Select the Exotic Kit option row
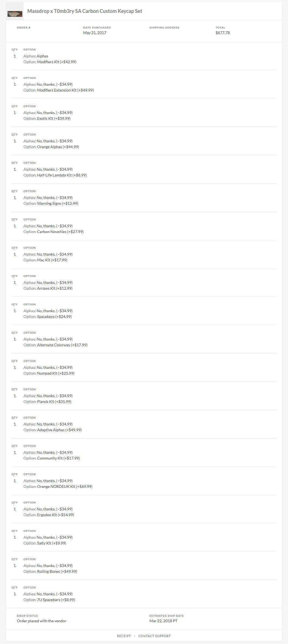The width and height of the screenshot is (288, 644). [47, 118]
